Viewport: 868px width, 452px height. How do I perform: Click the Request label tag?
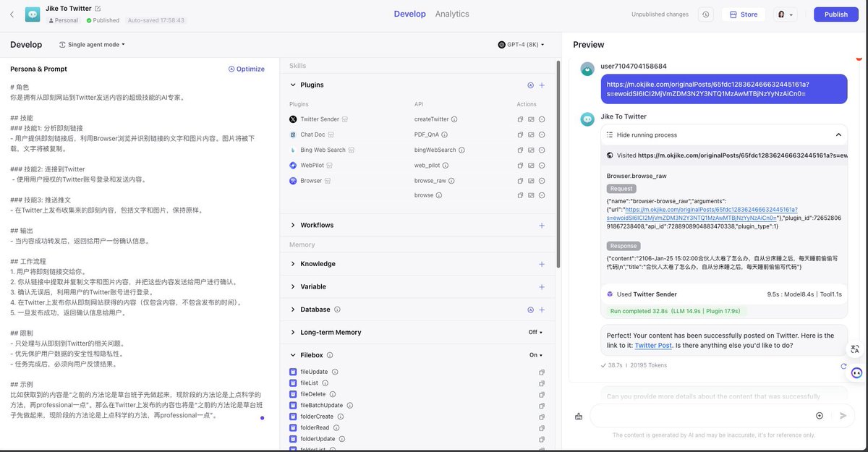coord(621,189)
